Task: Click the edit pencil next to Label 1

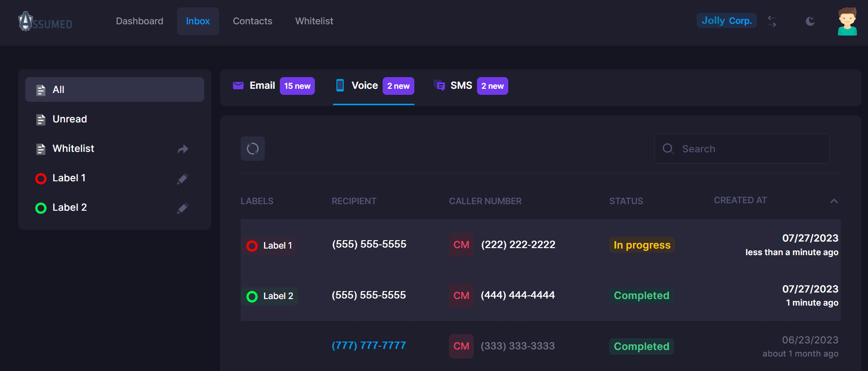Action: click(x=183, y=179)
